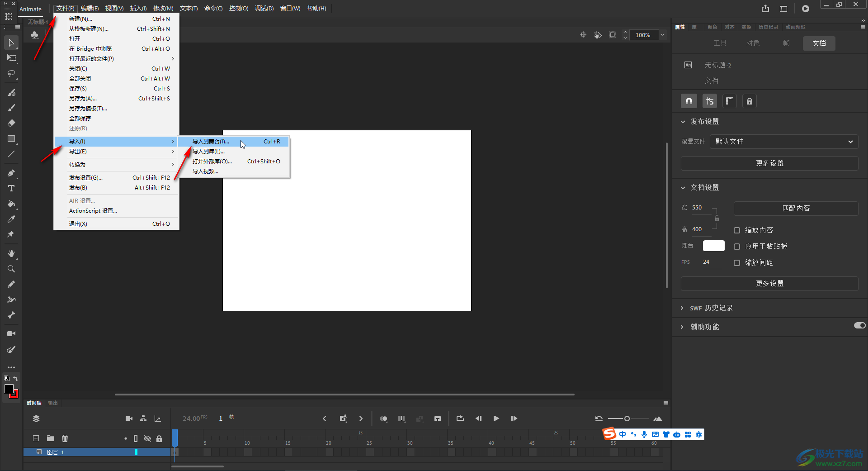Screen dimensions: 868x471
Task: Toggle show all layers as outlines
Action: pyautogui.click(x=136, y=438)
